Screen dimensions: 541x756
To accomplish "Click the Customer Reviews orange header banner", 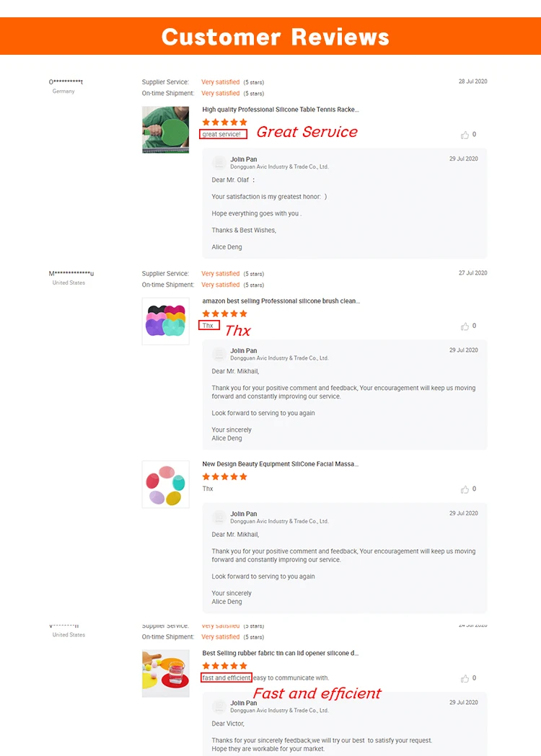I will pyautogui.click(x=270, y=36).
